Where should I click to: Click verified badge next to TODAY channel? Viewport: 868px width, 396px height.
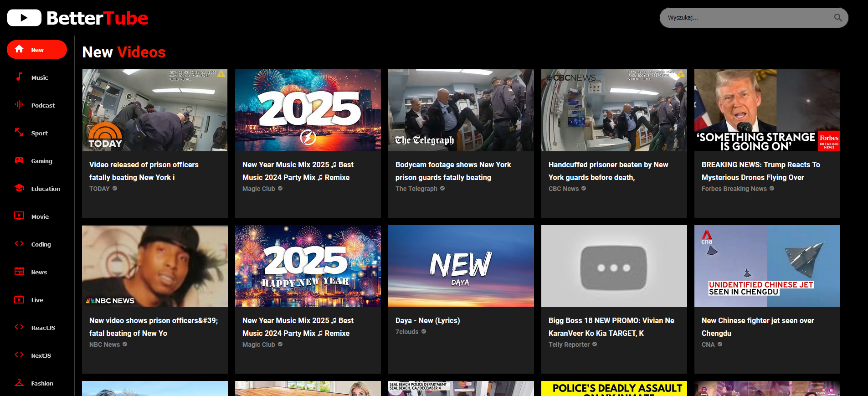pyautogui.click(x=115, y=188)
